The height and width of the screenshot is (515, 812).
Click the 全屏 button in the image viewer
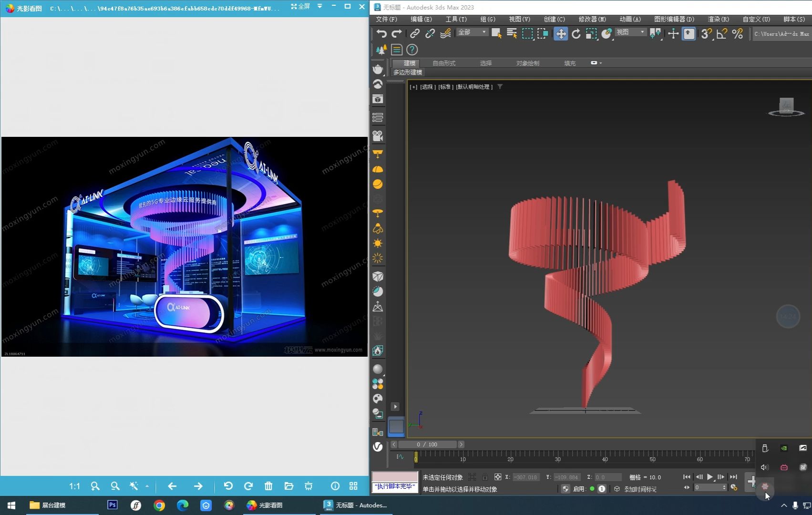point(301,7)
